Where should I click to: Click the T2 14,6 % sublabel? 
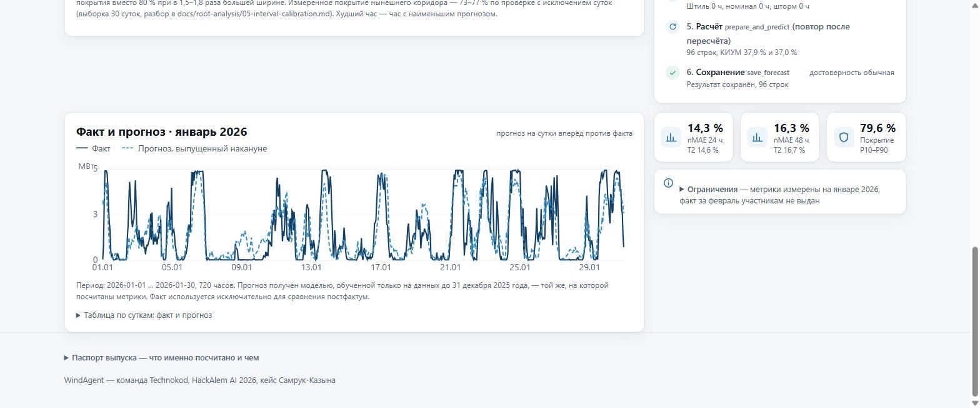702,150
